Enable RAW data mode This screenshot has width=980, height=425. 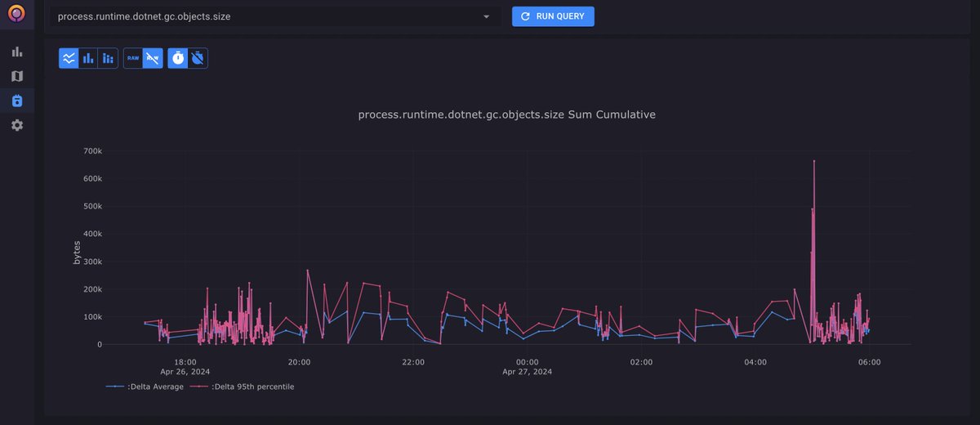(x=133, y=58)
